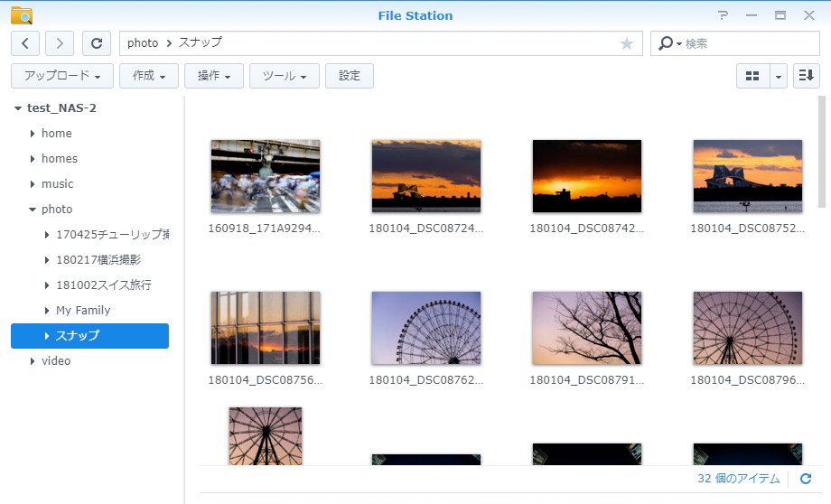Click the 180104_DSC08796... file name label

tap(748, 380)
